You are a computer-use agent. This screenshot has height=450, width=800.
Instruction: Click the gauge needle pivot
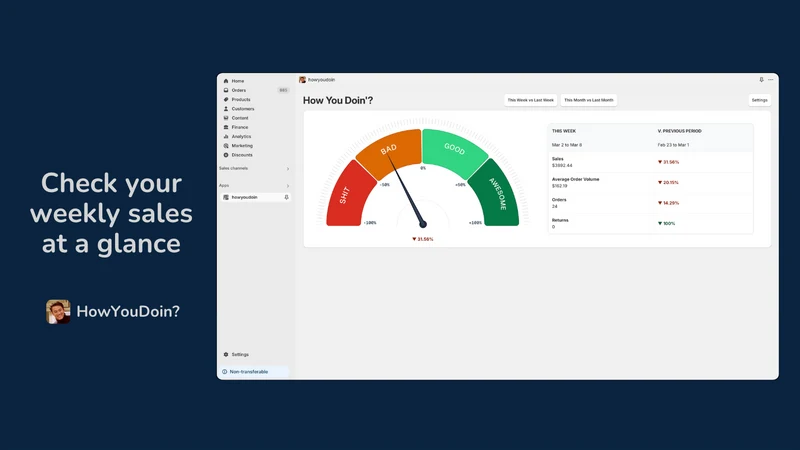pyautogui.click(x=422, y=224)
